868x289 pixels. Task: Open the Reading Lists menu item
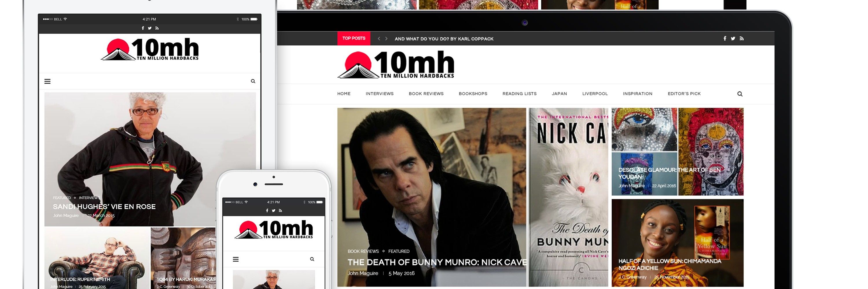[x=519, y=94]
